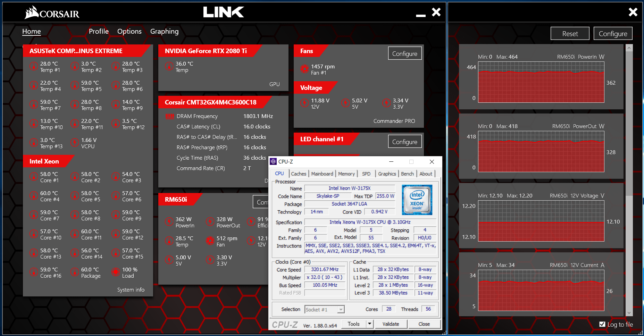This screenshot has height=336, width=644.
Task: Click the 3.3V voltage icon in Commander PRO
Action: coord(386,103)
